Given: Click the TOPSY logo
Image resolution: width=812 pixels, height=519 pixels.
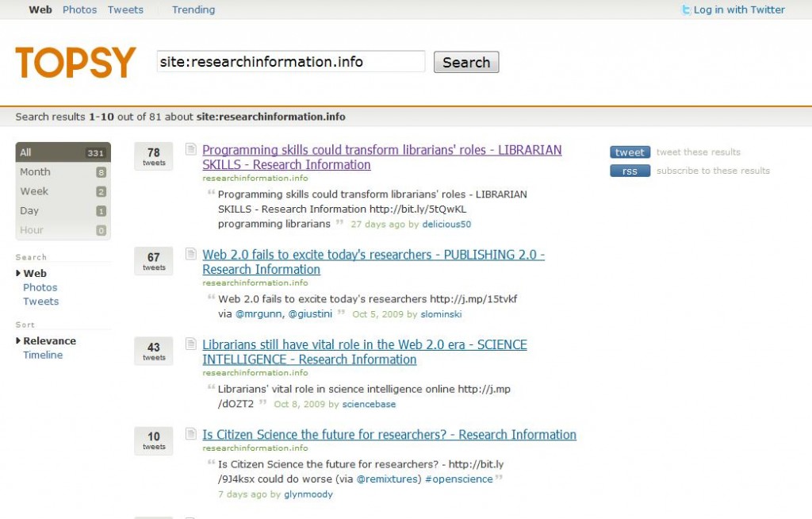Looking at the screenshot, I should pos(75,62).
